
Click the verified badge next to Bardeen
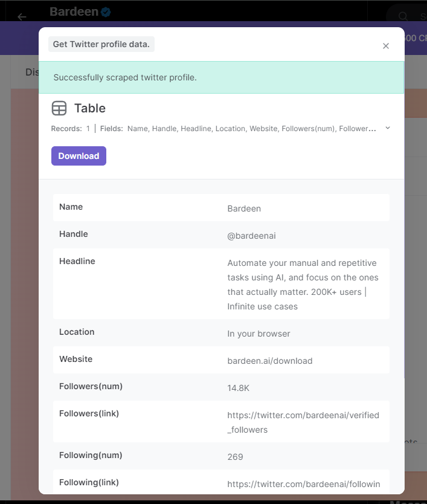point(106,11)
